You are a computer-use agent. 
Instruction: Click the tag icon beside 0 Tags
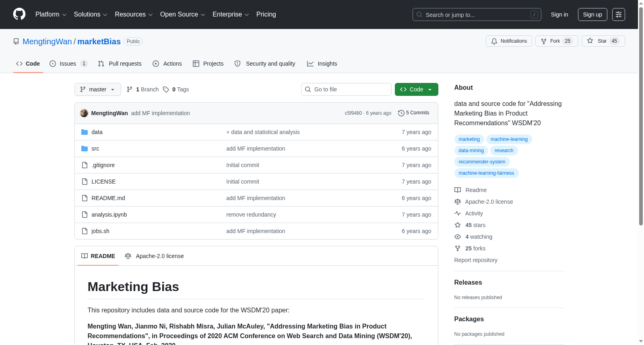166,89
